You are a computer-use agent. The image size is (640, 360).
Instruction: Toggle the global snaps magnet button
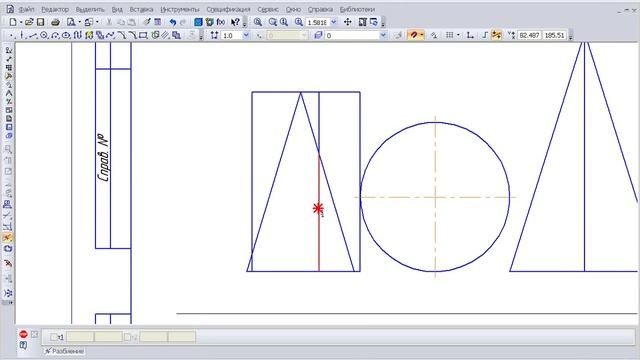click(413, 36)
